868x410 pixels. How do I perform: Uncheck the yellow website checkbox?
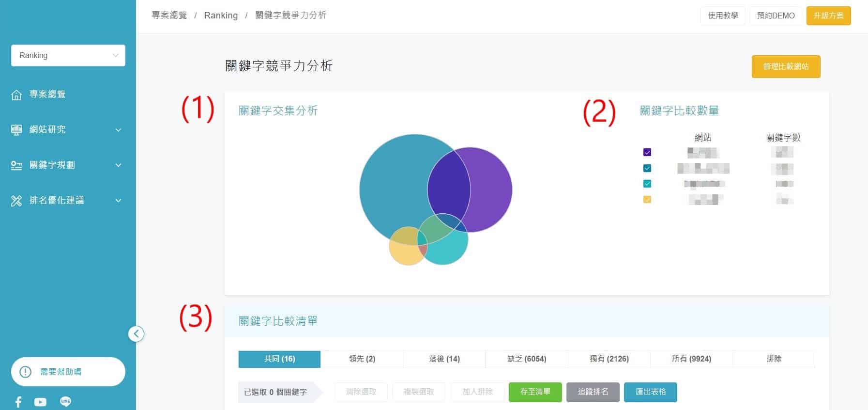[647, 199]
